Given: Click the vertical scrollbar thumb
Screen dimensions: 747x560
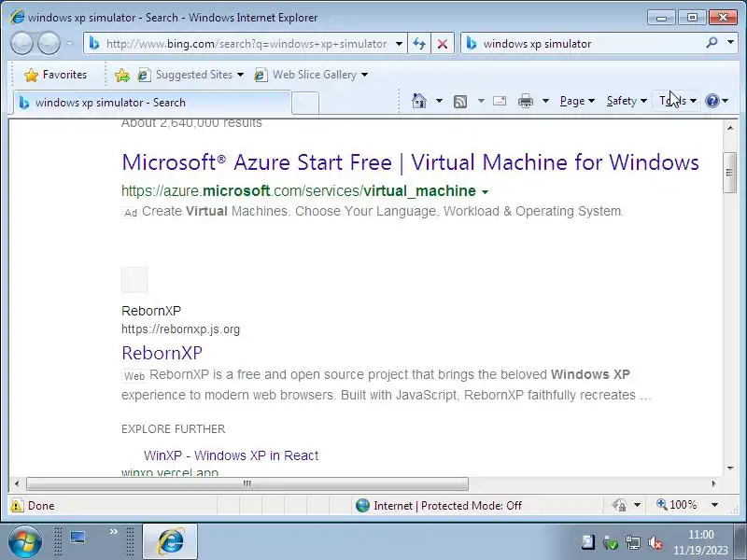Looking at the screenshot, I should coord(729,173).
